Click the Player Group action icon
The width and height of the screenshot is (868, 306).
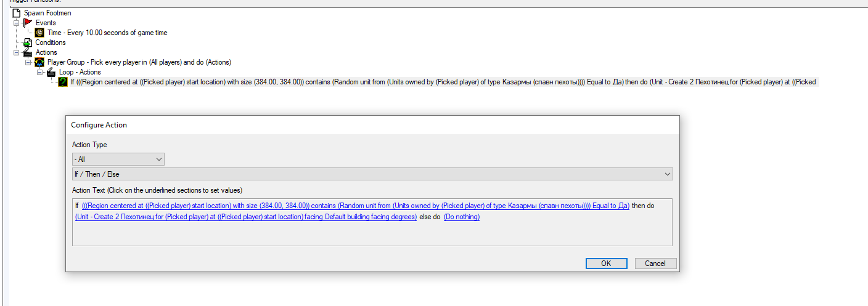[39, 62]
